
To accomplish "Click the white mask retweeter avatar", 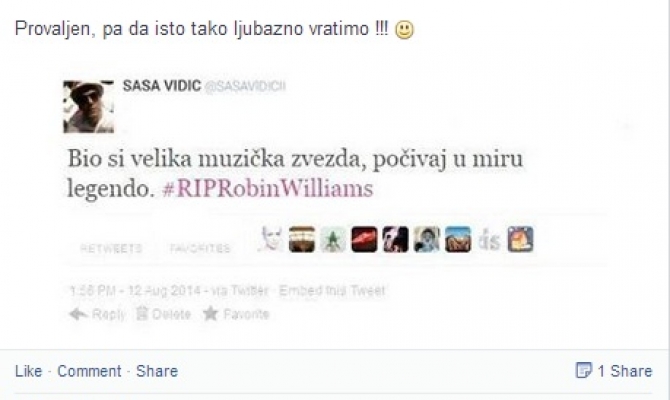I will [271, 239].
